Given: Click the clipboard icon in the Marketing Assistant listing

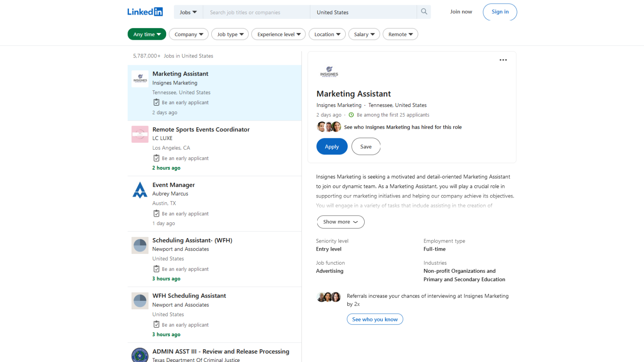Looking at the screenshot, I should coord(156,102).
